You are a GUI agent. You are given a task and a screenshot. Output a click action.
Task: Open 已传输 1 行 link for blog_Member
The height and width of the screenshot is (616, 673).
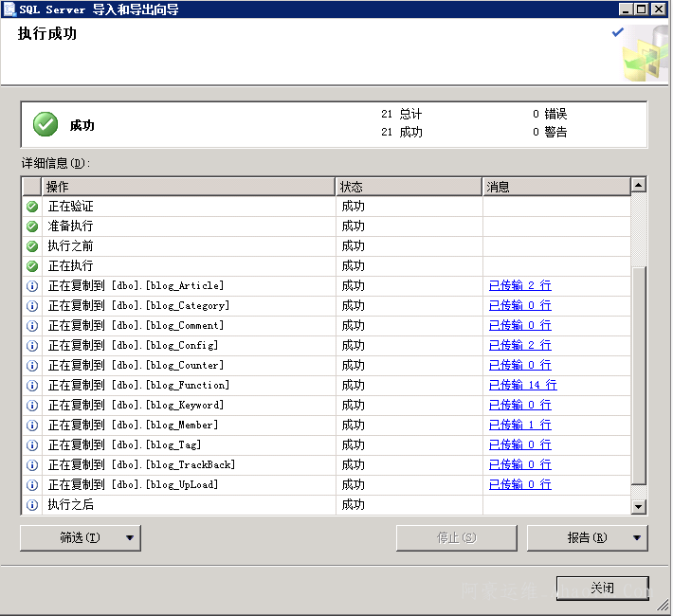pyautogui.click(x=519, y=426)
